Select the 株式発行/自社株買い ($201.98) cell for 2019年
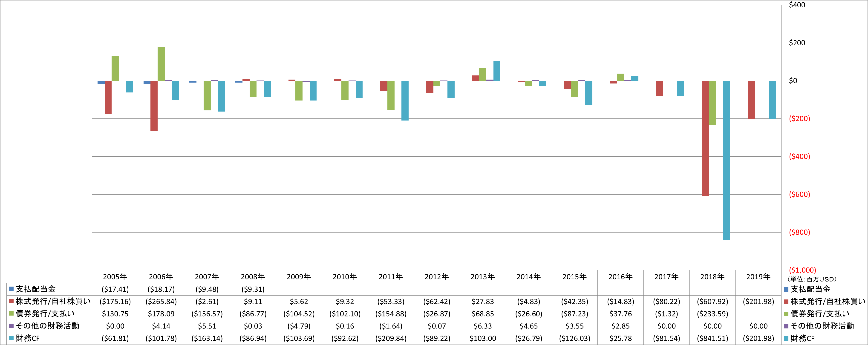Viewport: 868px width, 345px height. click(x=758, y=302)
